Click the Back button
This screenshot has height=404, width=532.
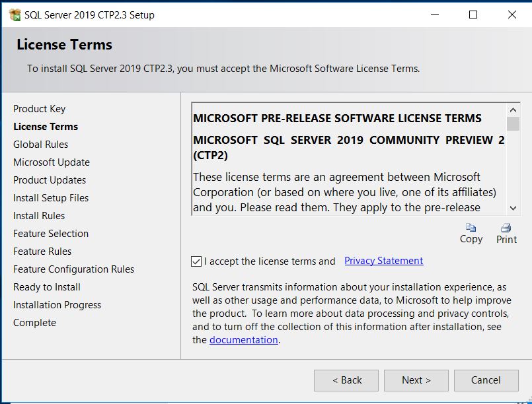click(x=346, y=380)
